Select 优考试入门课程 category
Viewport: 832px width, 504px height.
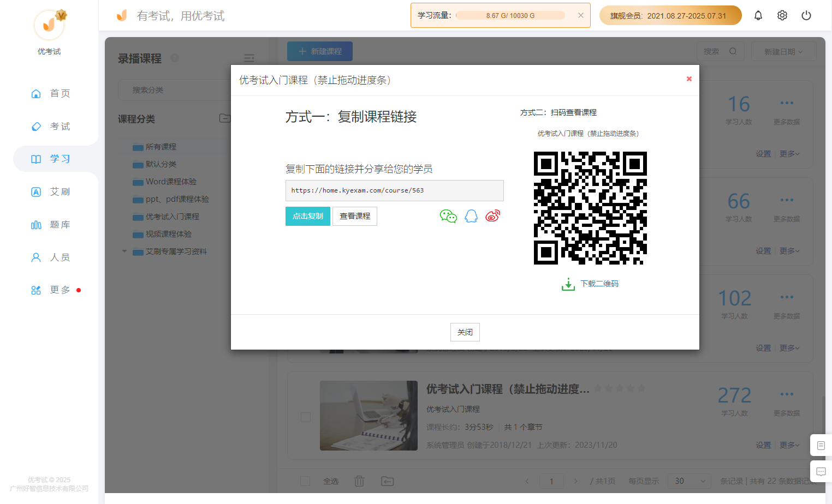pyautogui.click(x=173, y=217)
